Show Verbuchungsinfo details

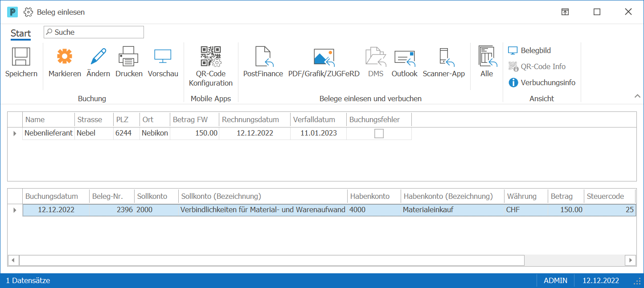(542, 82)
